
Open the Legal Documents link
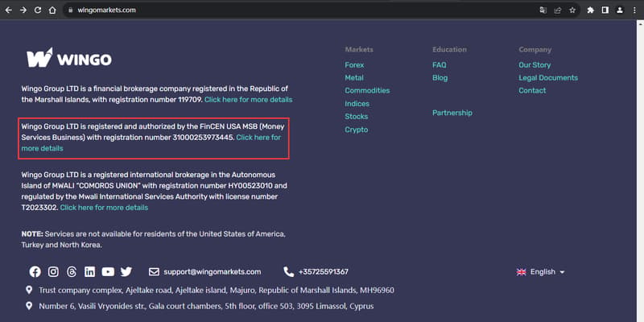[x=548, y=77]
